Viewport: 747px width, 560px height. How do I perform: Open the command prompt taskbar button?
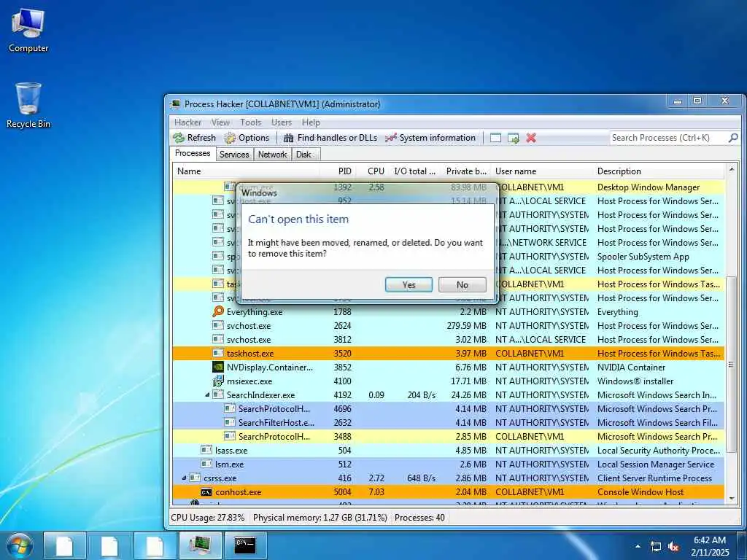(x=245, y=545)
